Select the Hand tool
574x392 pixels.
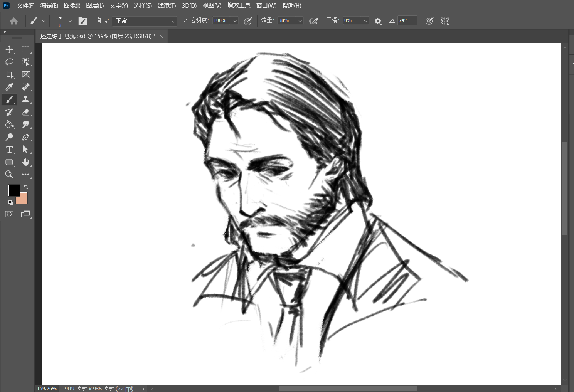click(x=25, y=162)
